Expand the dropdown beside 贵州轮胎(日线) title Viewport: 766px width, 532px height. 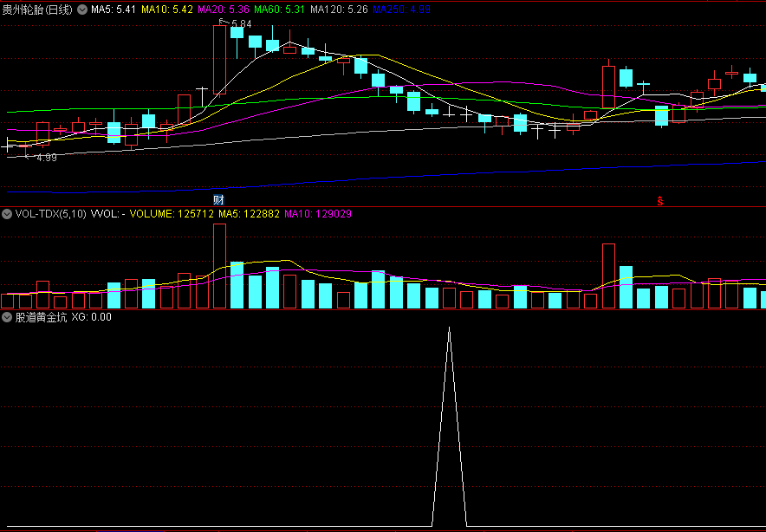point(82,10)
